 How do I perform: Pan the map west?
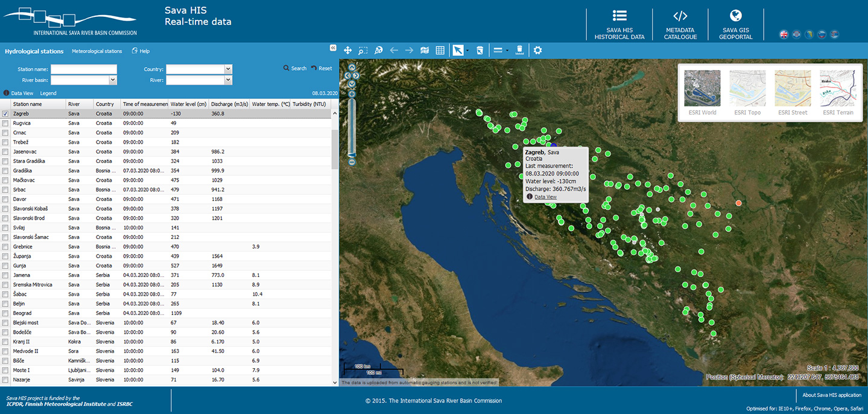347,75
